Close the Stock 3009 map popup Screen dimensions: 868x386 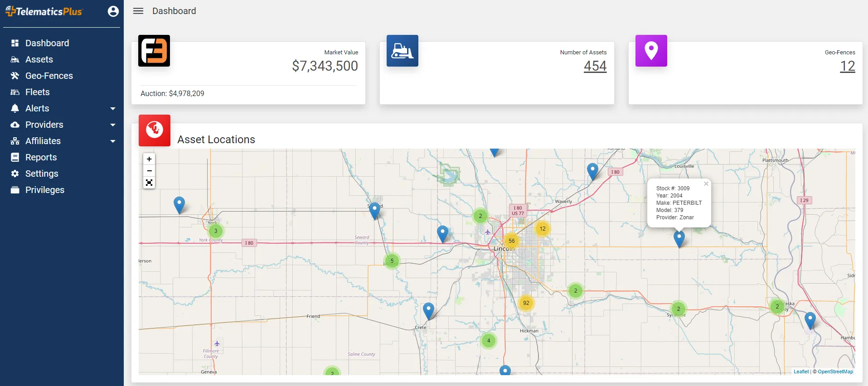706,184
